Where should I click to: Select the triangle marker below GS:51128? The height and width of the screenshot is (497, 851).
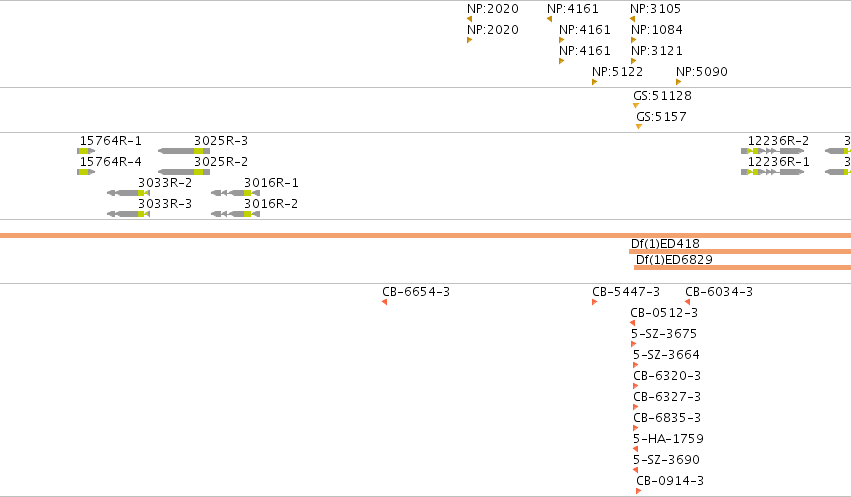(x=636, y=106)
